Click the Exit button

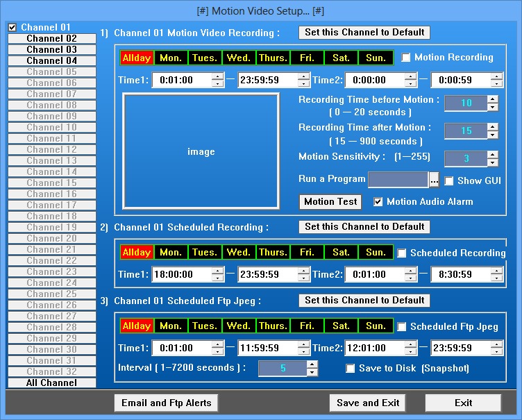tap(463, 403)
